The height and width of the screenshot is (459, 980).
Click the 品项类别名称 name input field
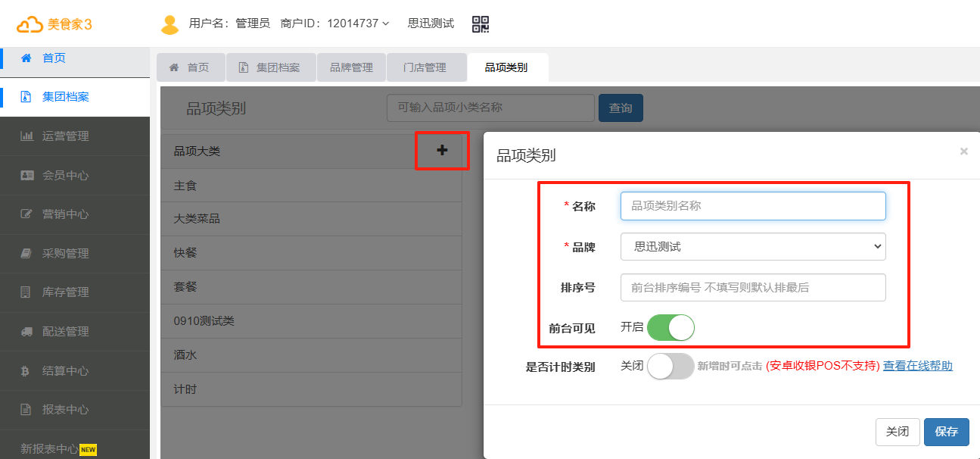pos(752,206)
